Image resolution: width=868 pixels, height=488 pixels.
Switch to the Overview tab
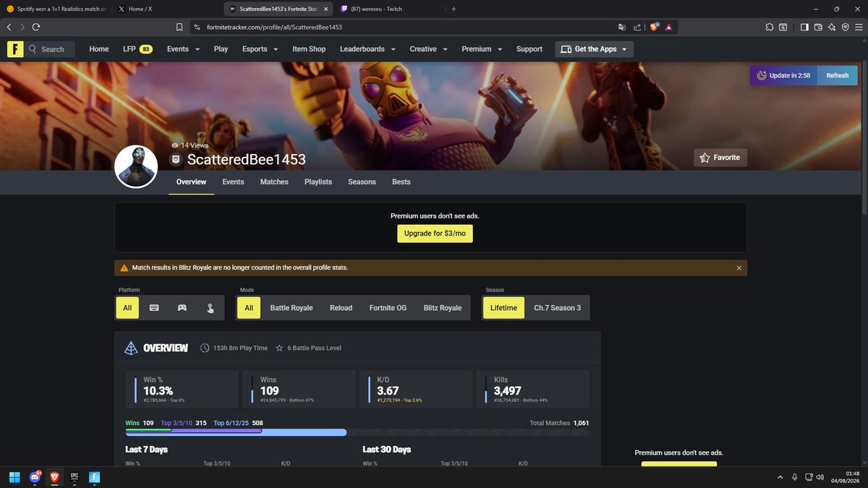pos(191,182)
